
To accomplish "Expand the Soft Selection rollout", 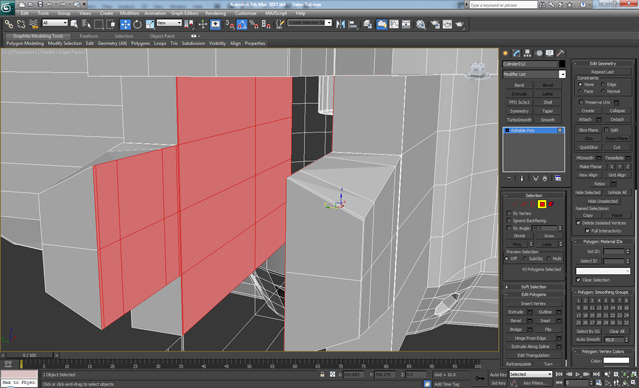I will pos(533,287).
